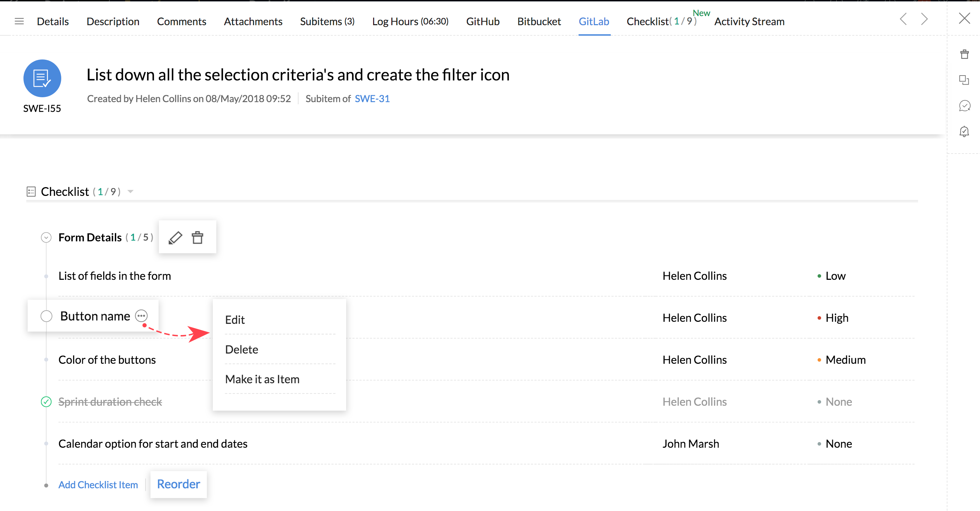980x511 pixels.
Task: Uncheck the completed Sprint duration check item
Action: pyautogui.click(x=46, y=402)
